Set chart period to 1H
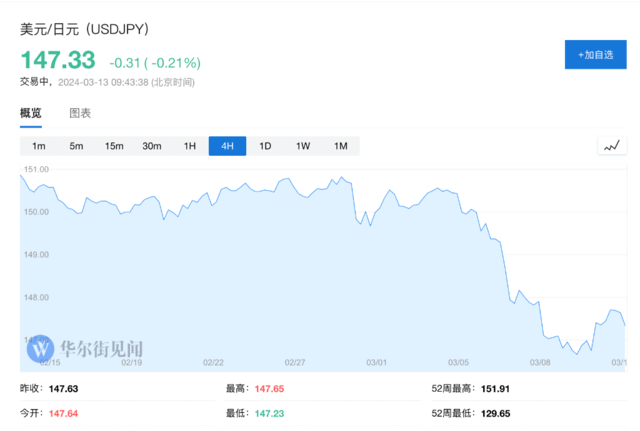640x431 pixels. click(x=190, y=147)
